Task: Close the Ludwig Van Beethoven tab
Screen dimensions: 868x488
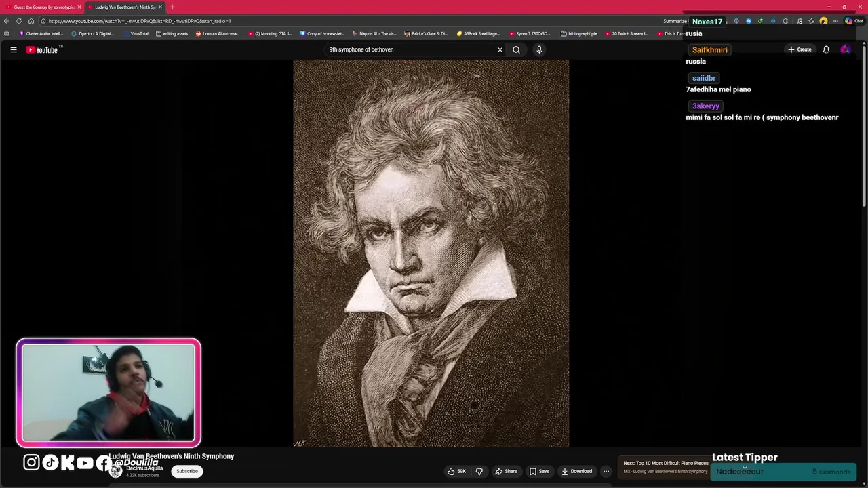Action: click(160, 7)
